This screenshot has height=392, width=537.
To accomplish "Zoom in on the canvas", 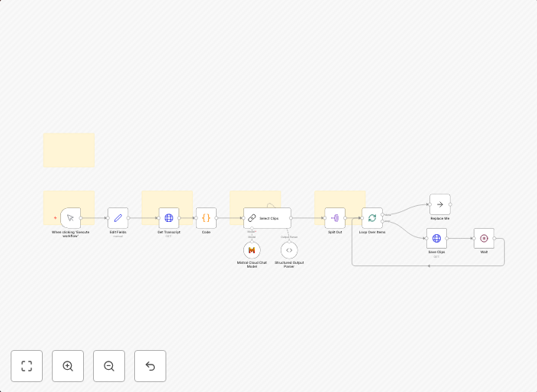I will pos(68,366).
